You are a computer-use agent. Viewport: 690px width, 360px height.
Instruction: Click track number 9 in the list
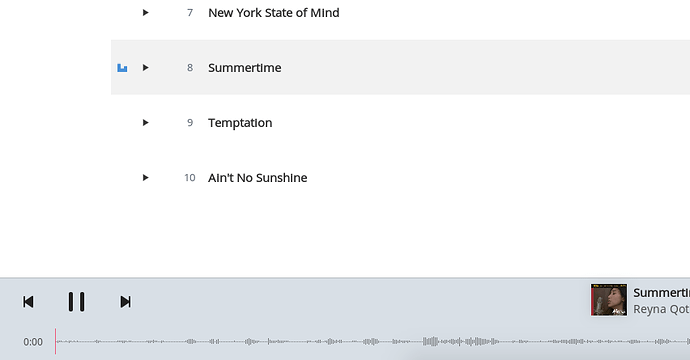[190, 123]
